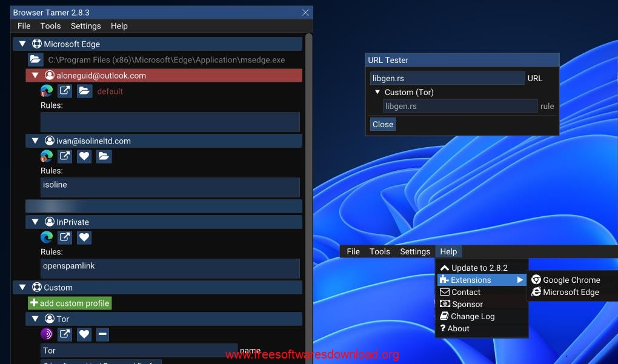The image size is (618, 364).
Task: Click empty Rules box for aloneguid@outlook.com
Action: (x=170, y=122)
